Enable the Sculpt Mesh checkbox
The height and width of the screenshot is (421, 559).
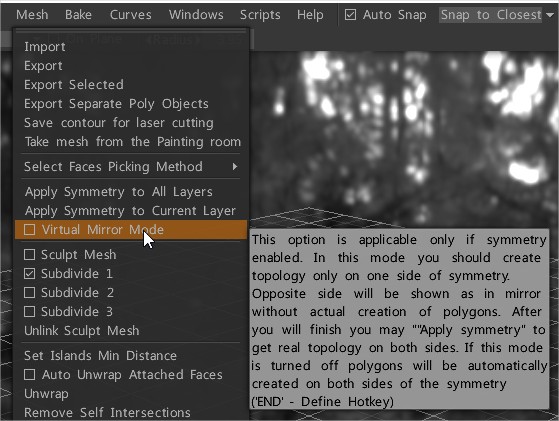click(x=30, y=255)
